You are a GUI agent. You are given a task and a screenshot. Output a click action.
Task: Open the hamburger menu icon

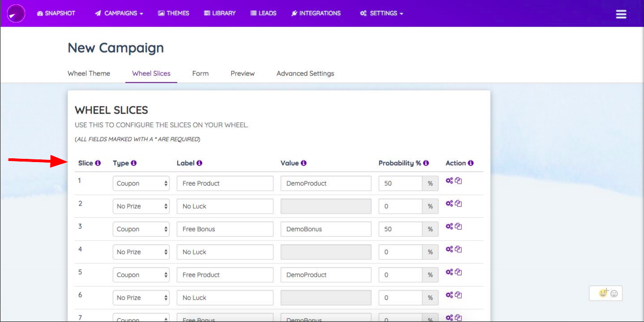click(x=621, y=14)
